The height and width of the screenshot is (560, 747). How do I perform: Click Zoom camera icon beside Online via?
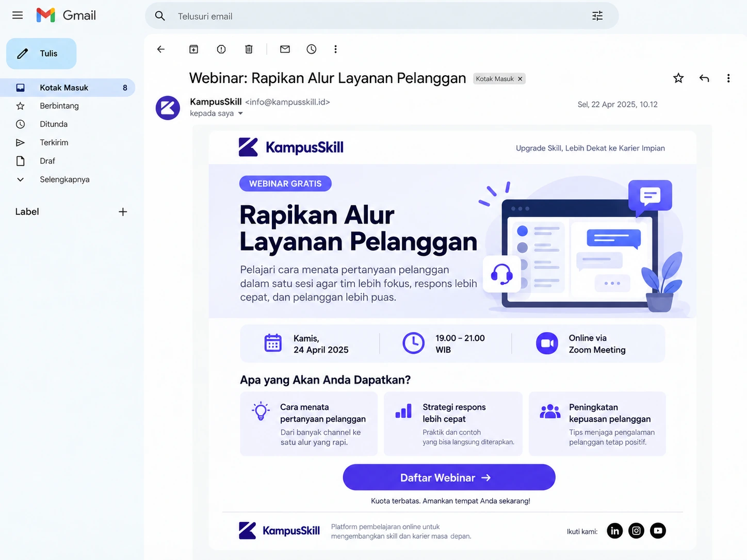tap(547, 343)
